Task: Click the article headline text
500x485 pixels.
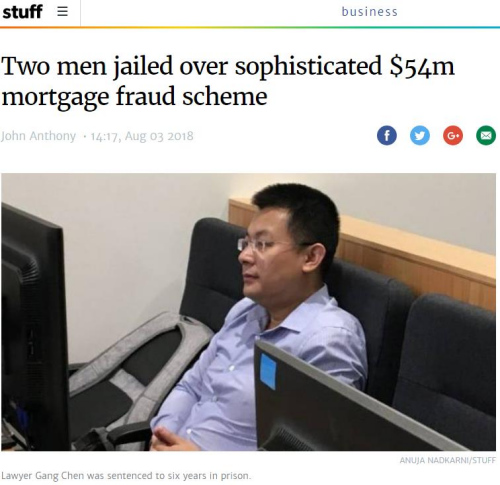Action: 228,81
